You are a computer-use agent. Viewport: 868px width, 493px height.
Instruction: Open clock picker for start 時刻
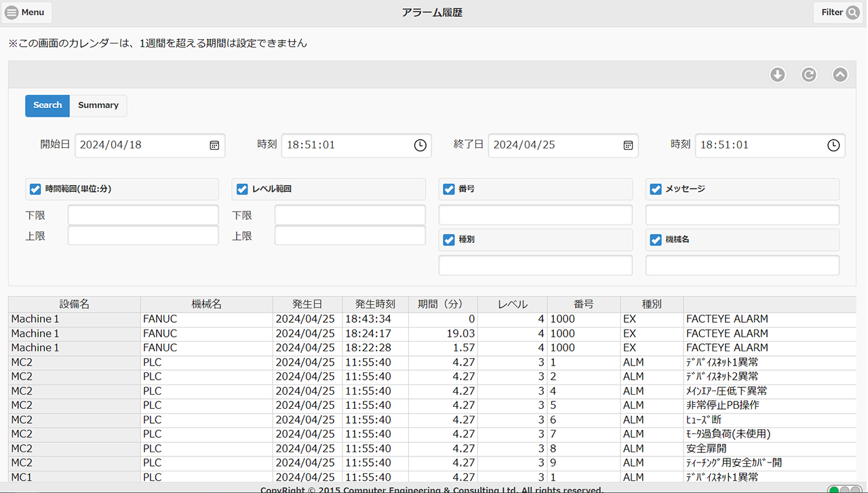tap(420, 145)
